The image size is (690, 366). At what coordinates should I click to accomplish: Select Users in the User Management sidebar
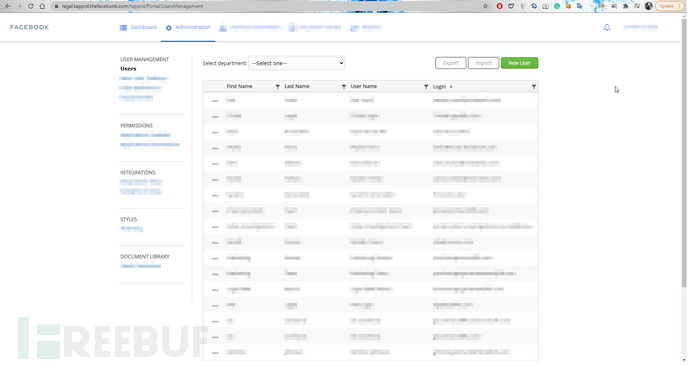[128, 69]
